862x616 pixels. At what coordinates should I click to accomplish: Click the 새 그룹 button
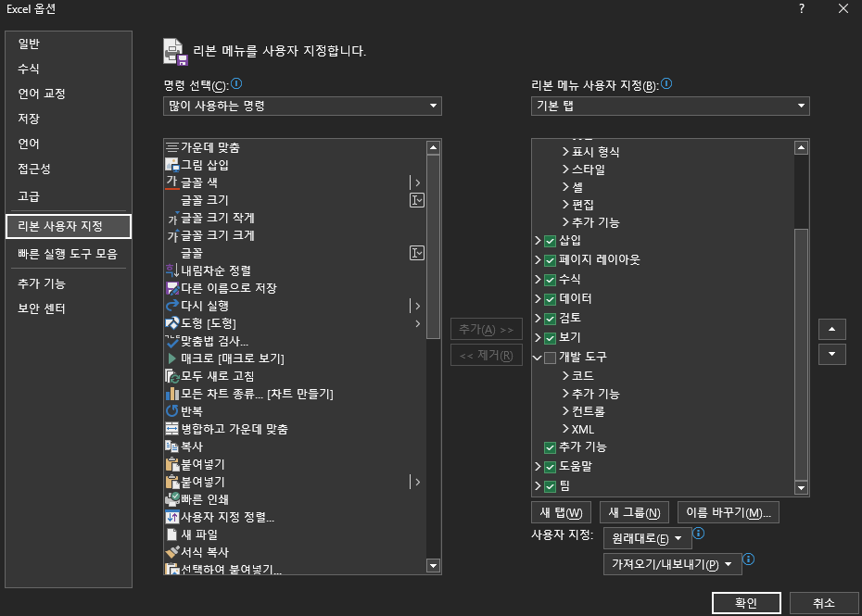click(x=634, y=512)
